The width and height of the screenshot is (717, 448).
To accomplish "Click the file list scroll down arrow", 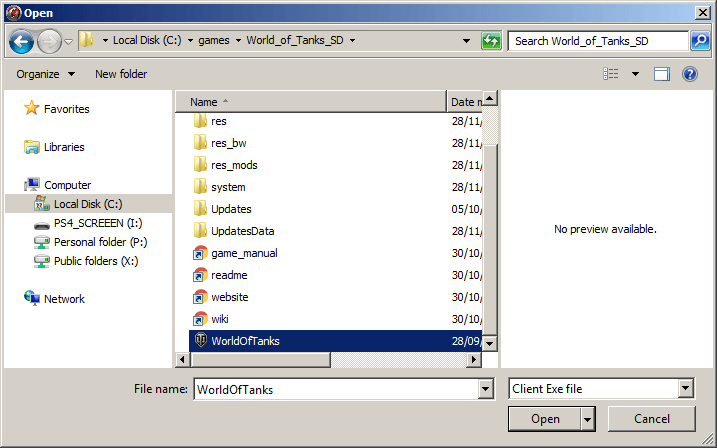I will pos(490,343).
